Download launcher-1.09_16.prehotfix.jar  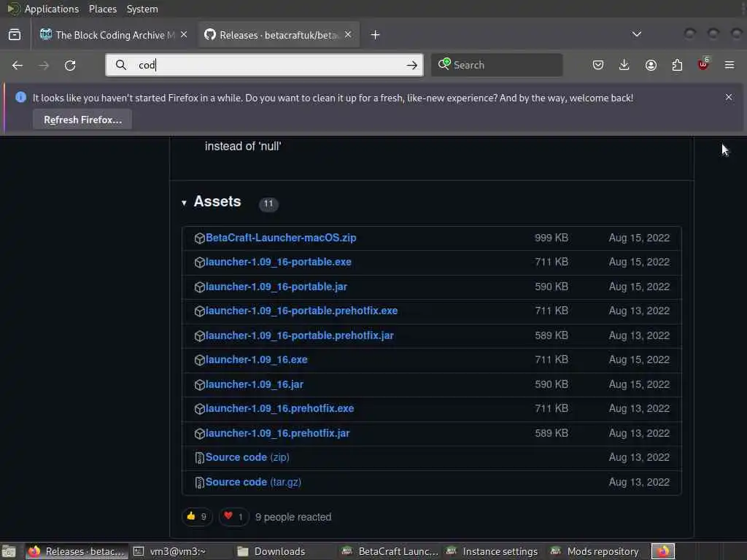(x=277, y=433)
